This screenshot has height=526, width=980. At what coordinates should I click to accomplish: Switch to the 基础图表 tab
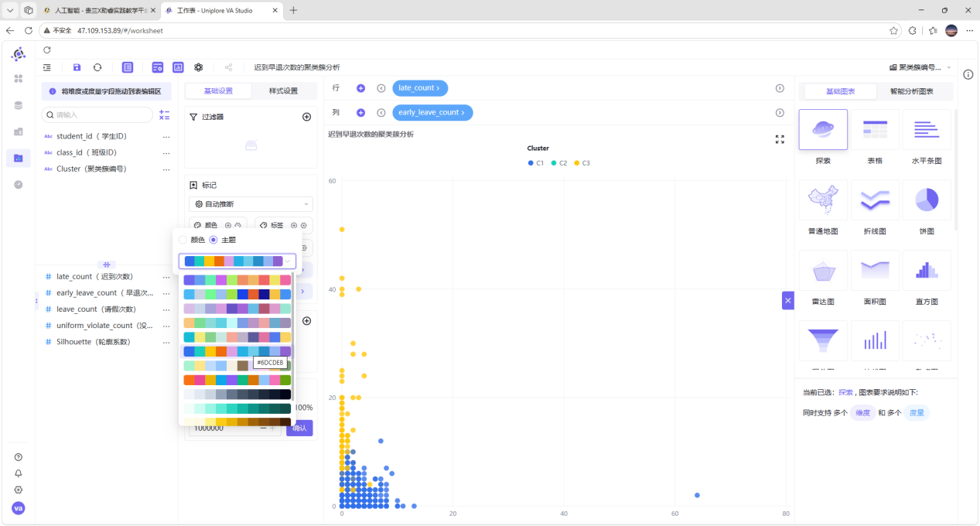click(x=841, y=91)
